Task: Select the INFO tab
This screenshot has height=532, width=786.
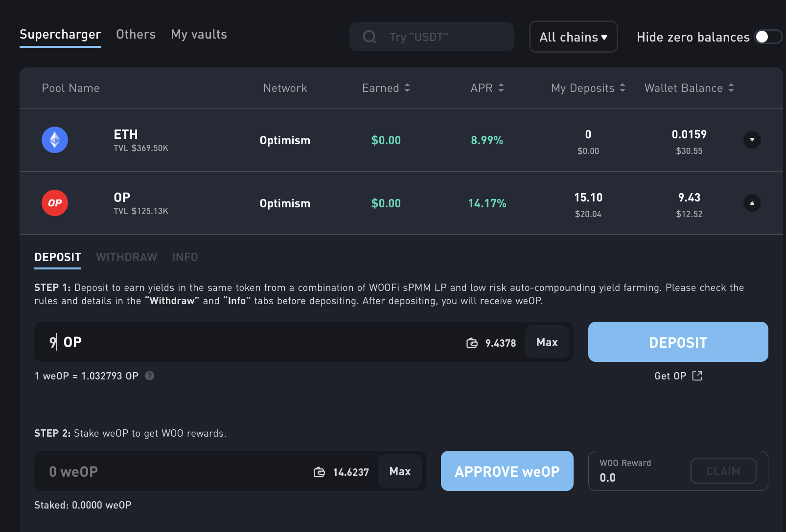Action: coord(185,257)
